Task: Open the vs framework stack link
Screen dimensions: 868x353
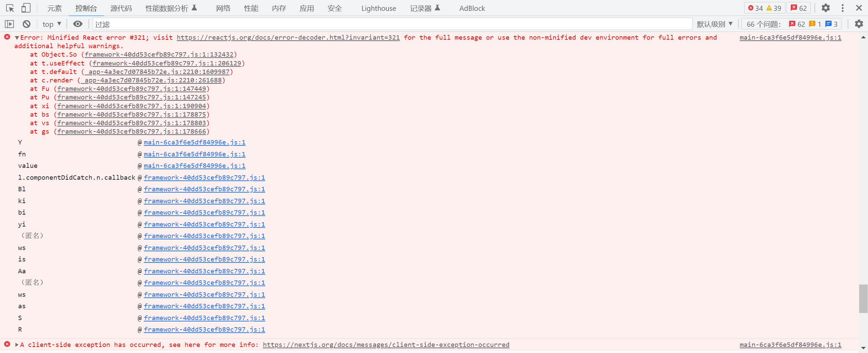Action: [132, 123]
